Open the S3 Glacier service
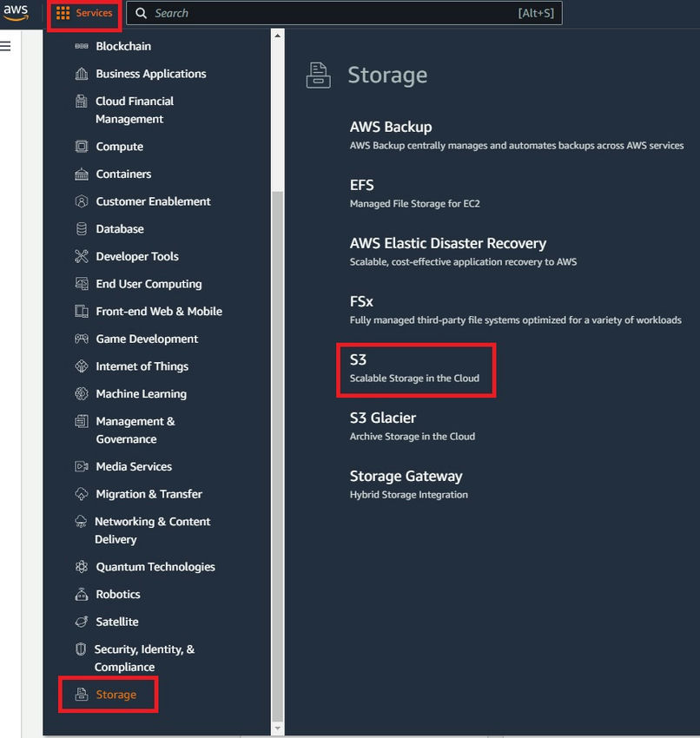Viewport: 700px width, 738px height. [383, 418]
